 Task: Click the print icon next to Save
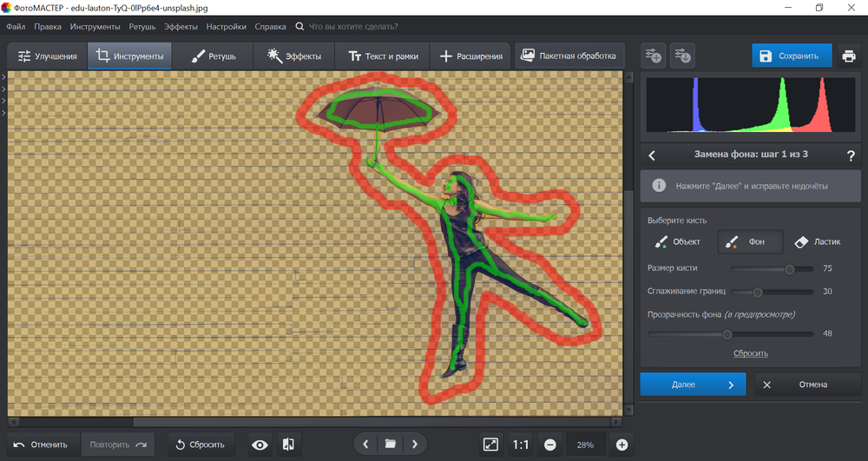(849, 56)
